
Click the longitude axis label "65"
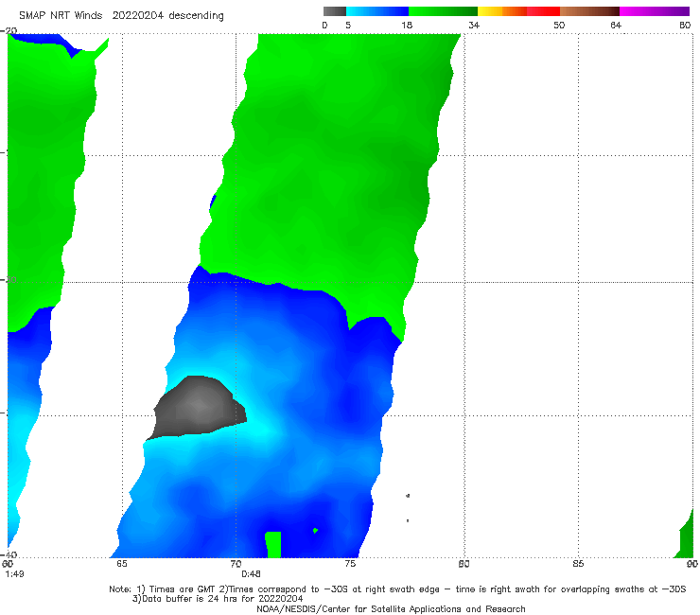tap(122, 564)
